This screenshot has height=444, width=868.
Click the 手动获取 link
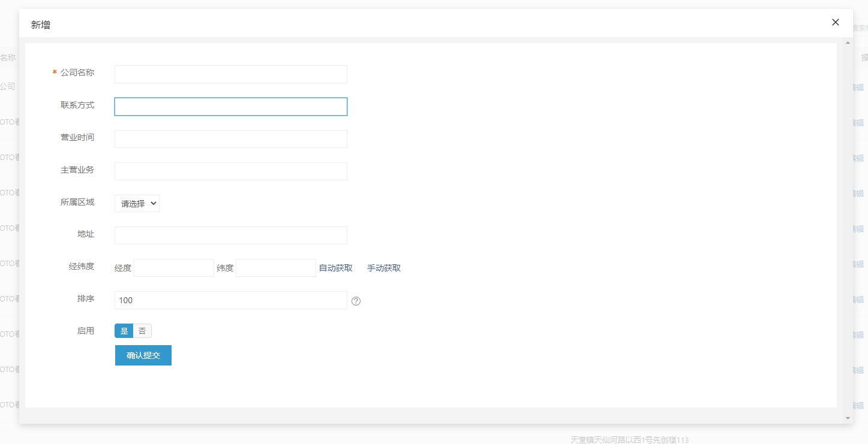tap(384, 268)
